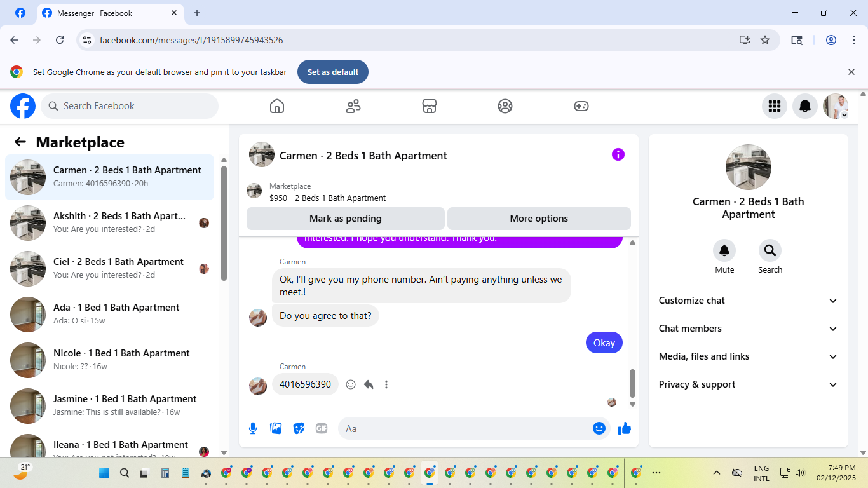The image size is (868, 488).
Task: Open Chrome profile icon
Action: (831, 40)
